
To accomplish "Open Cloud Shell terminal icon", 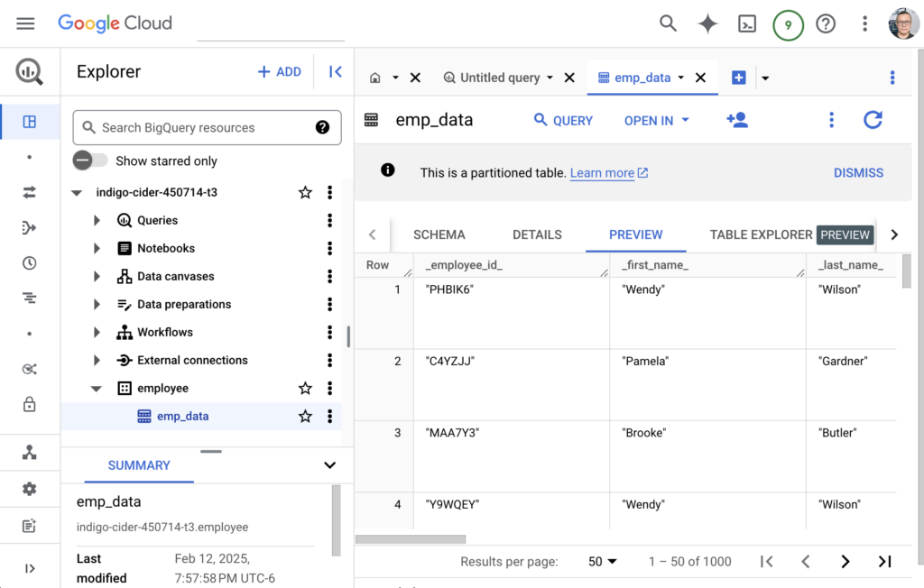I will point(747,24).
